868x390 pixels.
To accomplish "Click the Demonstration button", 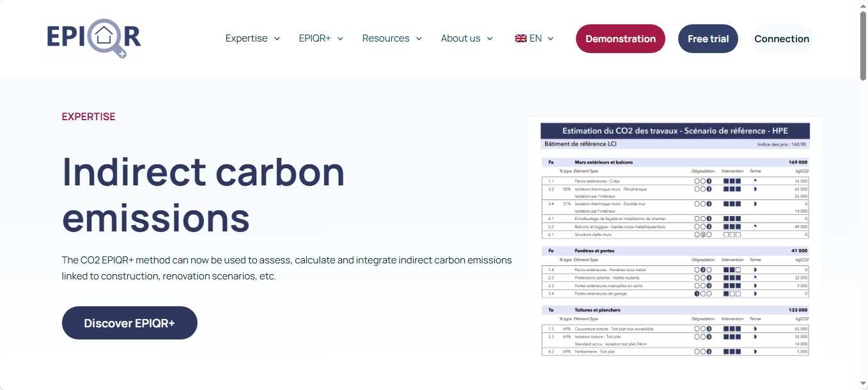I will point(621,38).
